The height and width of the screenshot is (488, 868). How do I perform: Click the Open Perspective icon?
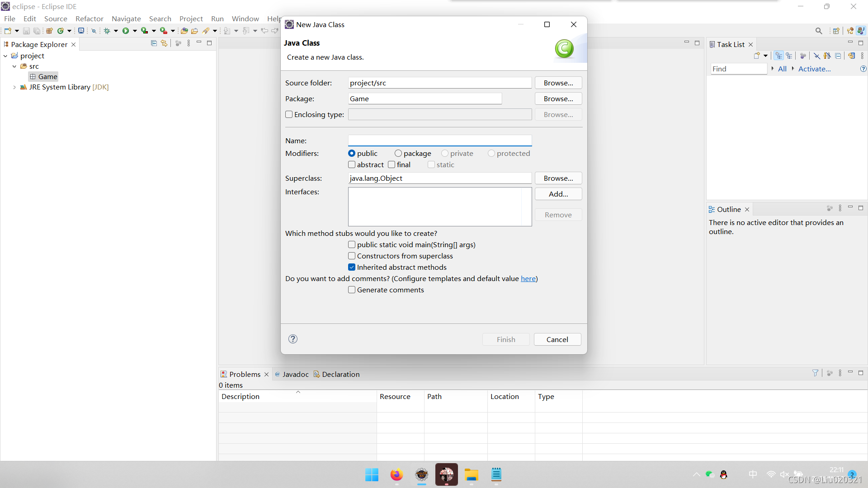tap(836, 31)
